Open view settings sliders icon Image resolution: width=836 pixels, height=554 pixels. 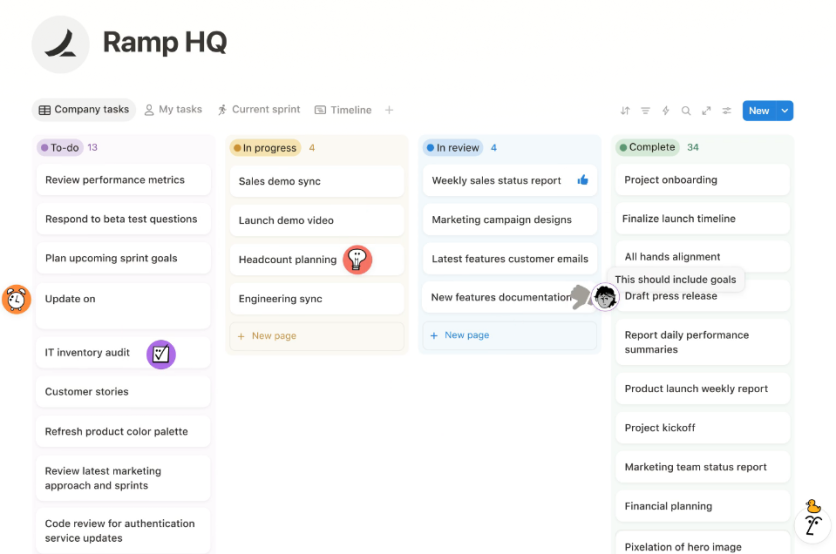tap(727, 111)
